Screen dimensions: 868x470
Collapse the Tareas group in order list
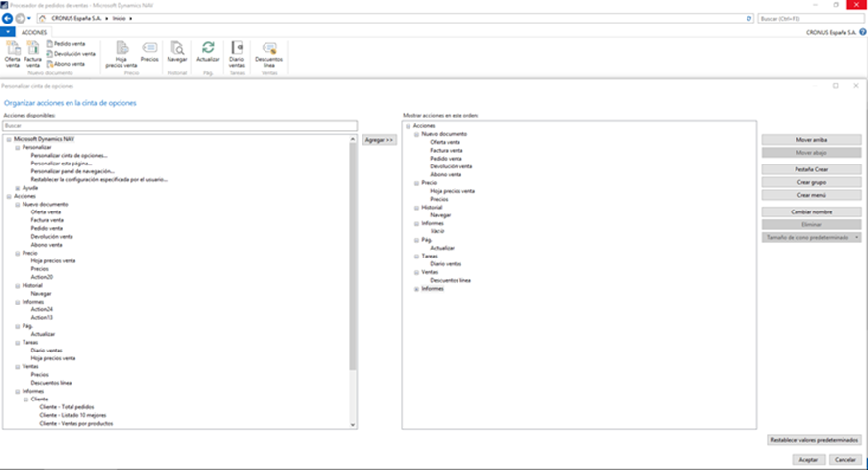416,257
